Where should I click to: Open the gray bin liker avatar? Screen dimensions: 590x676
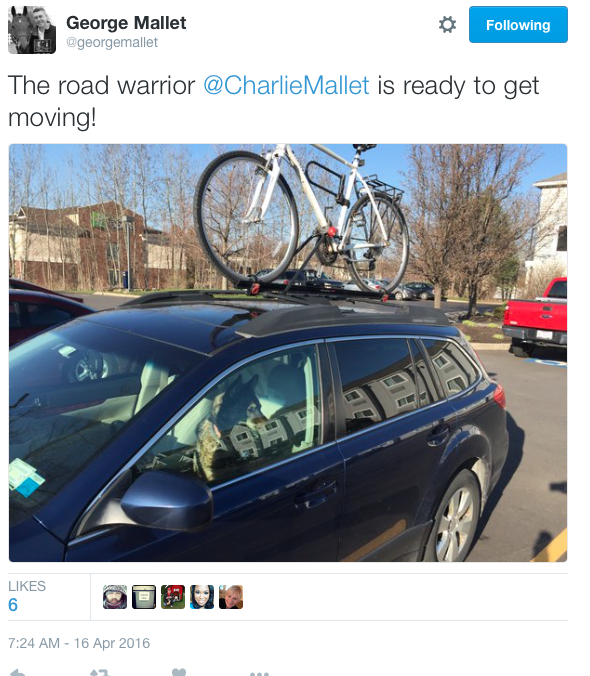[x=144, y=597]
